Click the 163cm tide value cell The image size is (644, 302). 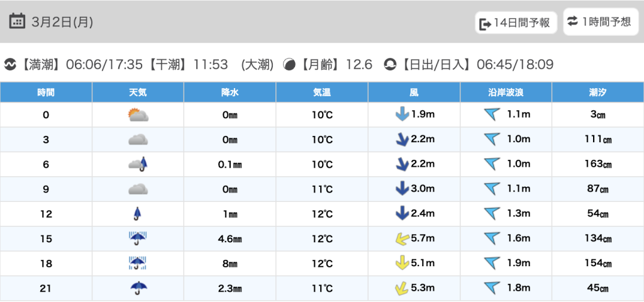click(597, 164)
